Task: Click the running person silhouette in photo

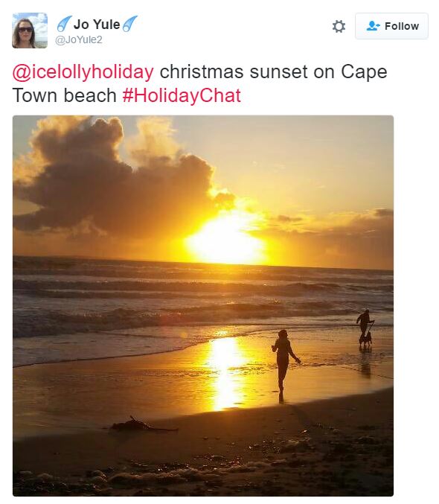Action: [285, 365]
